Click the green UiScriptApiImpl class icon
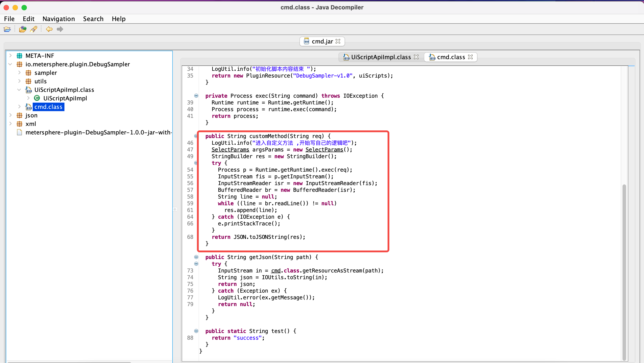The height and width of the screenshot is (363, 644). click(37, 98)
